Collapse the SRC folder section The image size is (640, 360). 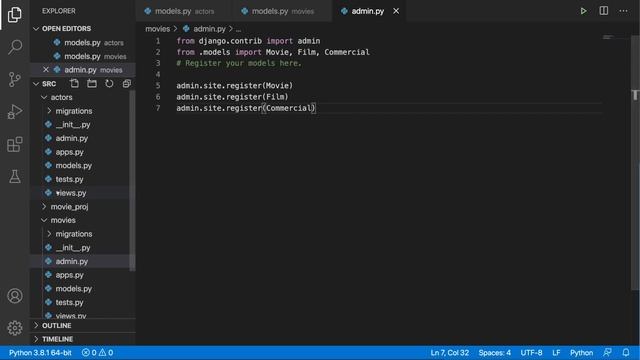45,84
